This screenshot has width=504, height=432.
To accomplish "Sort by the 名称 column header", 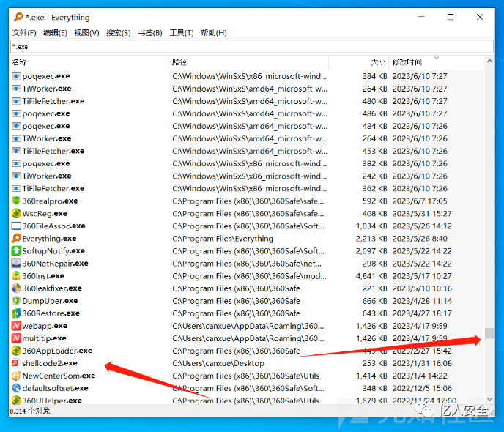I will (89, 62).
